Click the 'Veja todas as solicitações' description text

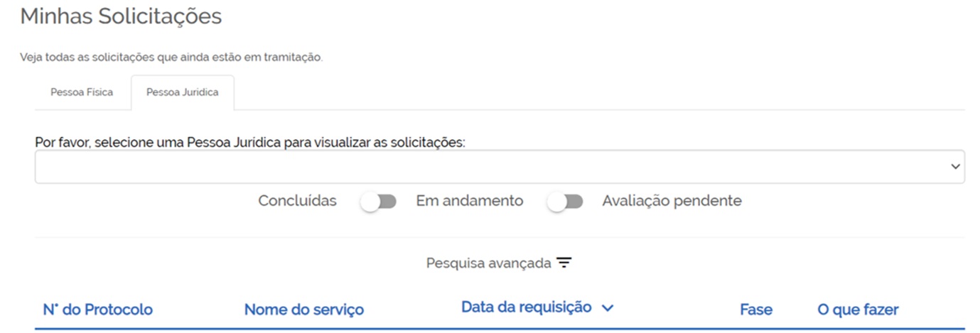point(171,57)
